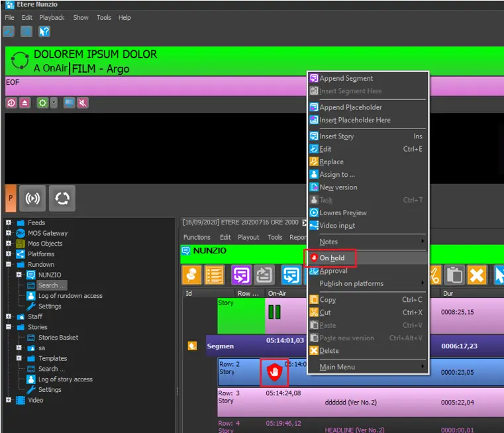This screenshot has height=433, width=504.
Task: Open dropdown arrow next to green gear
Action: (x=54, y=103)
